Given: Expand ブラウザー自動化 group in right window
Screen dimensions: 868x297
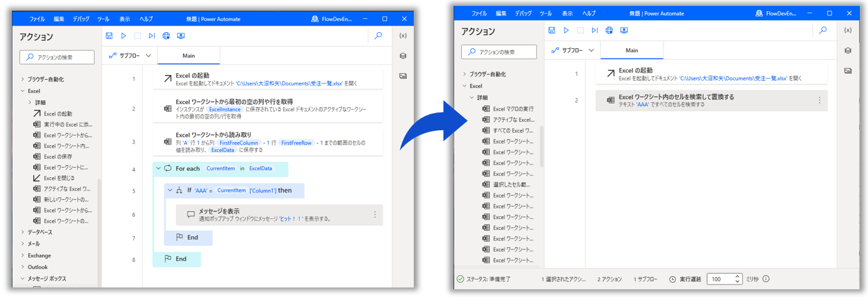Looking at the screenshot, I should [x=464, y=74].
